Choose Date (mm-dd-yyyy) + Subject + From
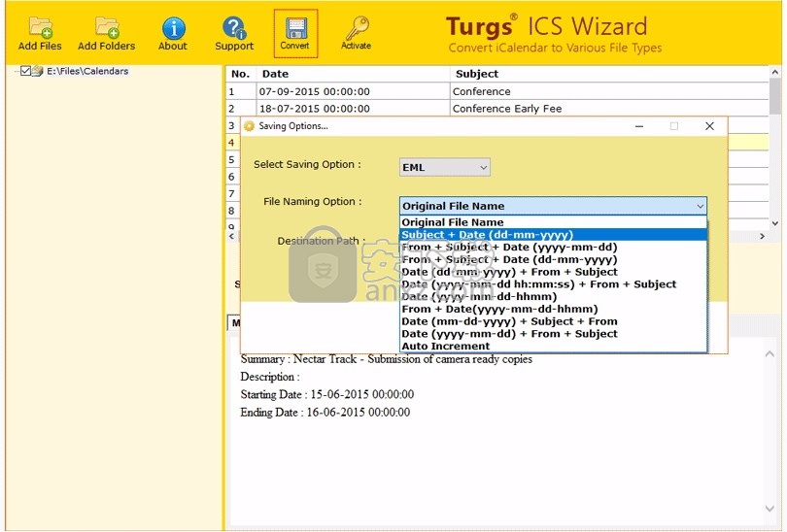Image resolution: width=787 pixels, height=532 pixels. point(553,321)
